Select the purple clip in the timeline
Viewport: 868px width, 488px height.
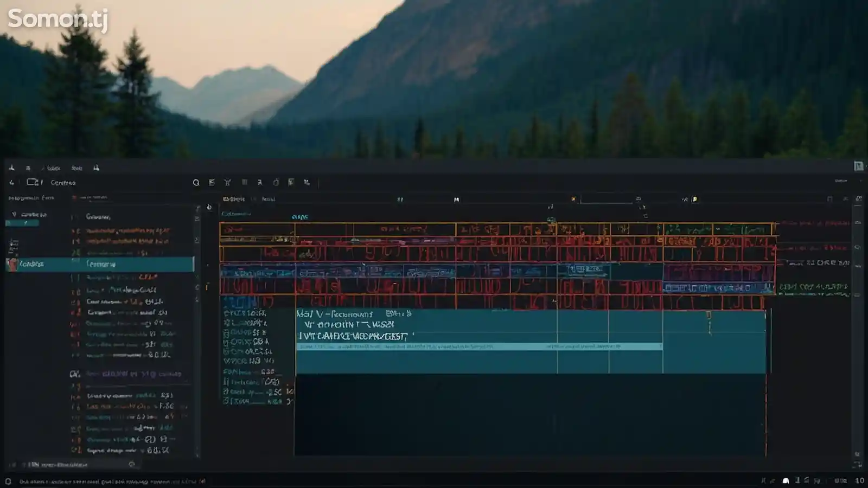(718, 273)
